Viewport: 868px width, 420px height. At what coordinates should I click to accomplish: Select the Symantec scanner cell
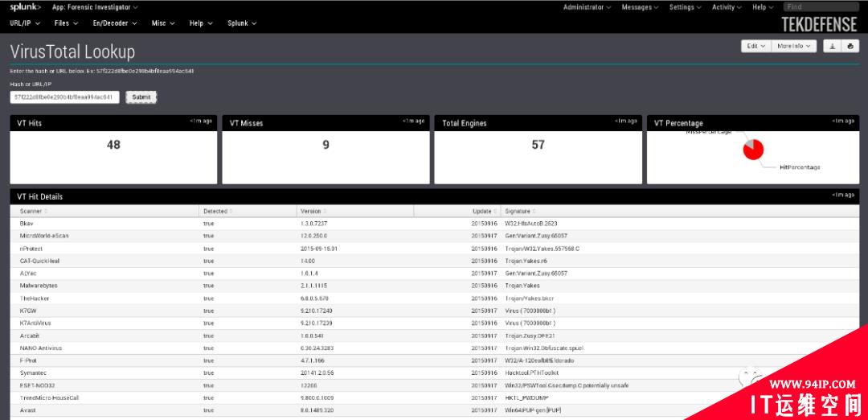click(x=31, y=373)
